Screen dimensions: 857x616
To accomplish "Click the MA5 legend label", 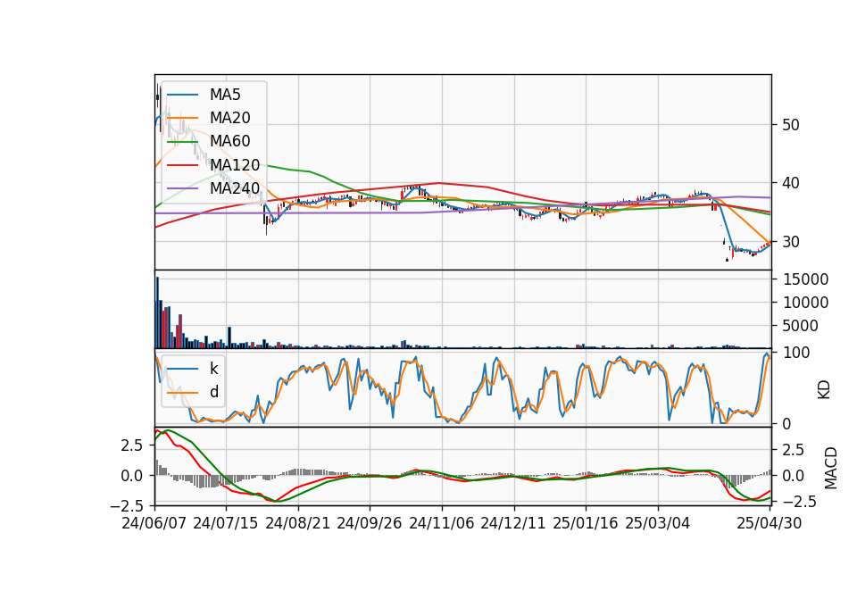I will pyautogui.click(x=225, y=95).
